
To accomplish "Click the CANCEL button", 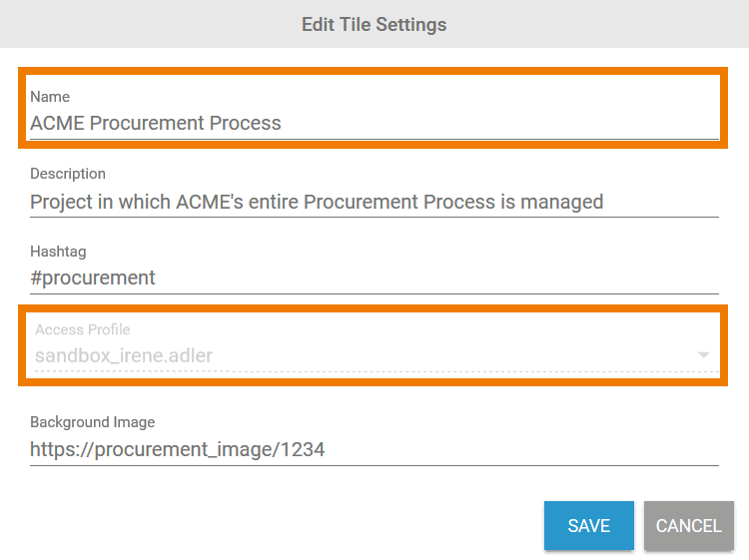I will (x=688, y=526).
